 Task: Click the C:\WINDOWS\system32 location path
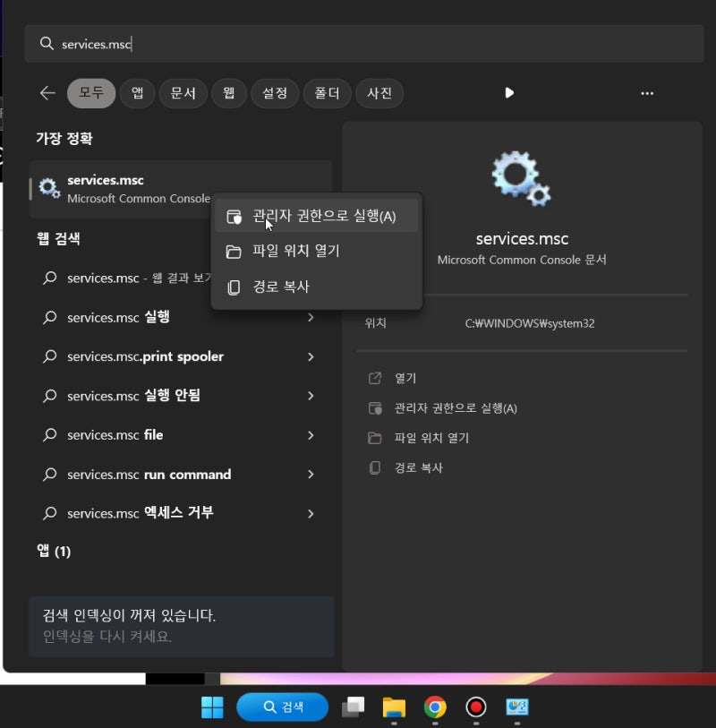530,323
